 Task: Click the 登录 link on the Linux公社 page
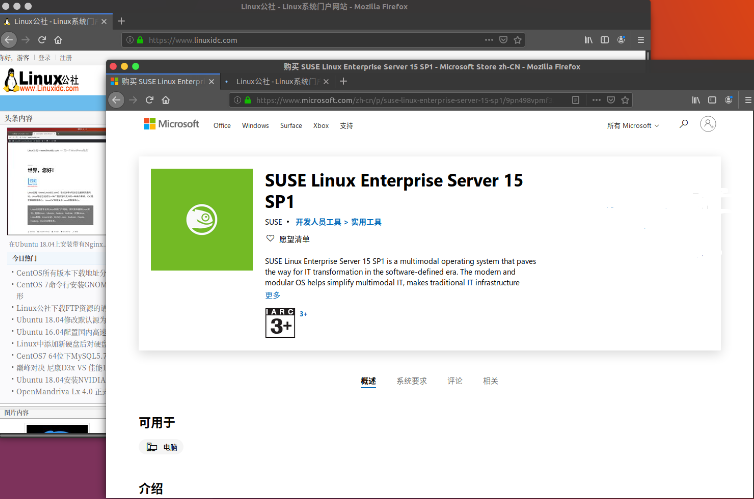pyautogui.click(x=44, y=58)
